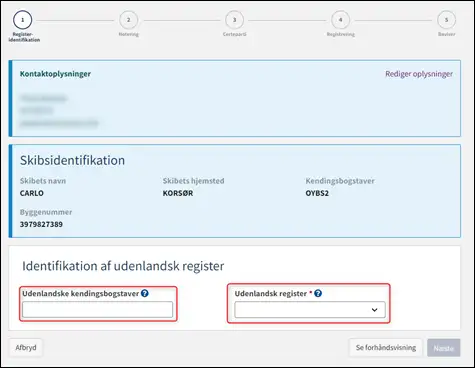
Task: Click the Næste button
Action: point(444,348)
